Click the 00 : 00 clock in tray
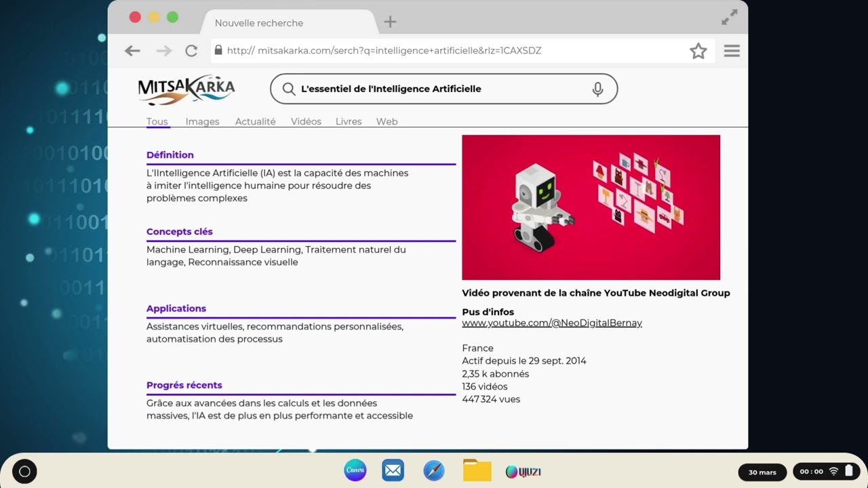 tap(811, 472)
